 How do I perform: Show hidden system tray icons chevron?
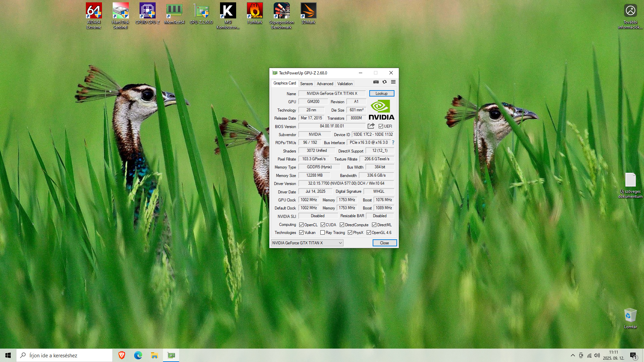click(x=573, y=355)
